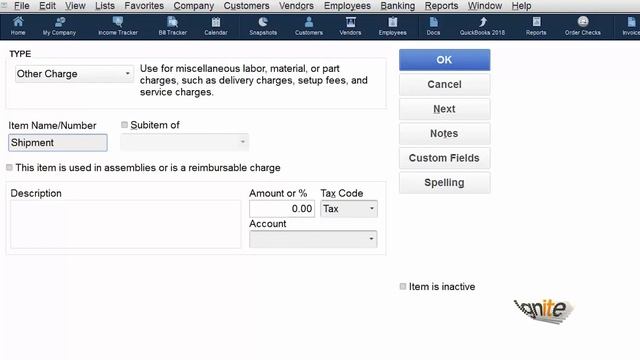Click the Next button
This screenshot has height=360, width=640.
pyautogui.click(x=444, y=109)
